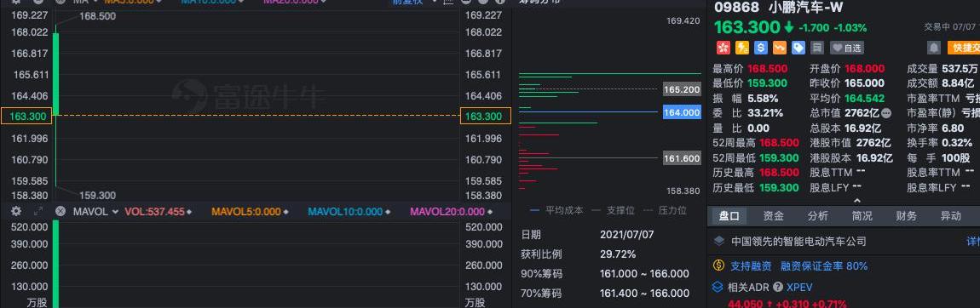Click the blue dollar sign icon

tap(761, 48)
